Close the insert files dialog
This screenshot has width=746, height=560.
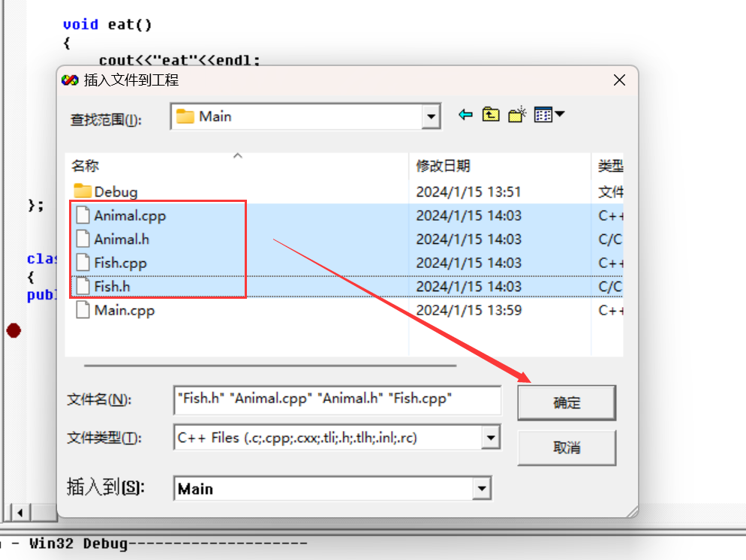click(x=619, y=80)
